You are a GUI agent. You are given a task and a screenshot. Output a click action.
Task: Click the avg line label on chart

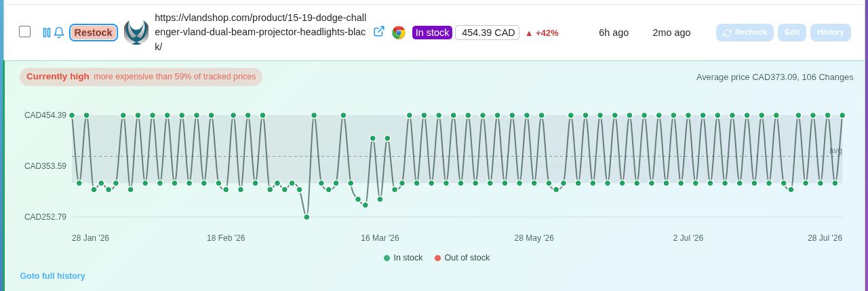835,151
